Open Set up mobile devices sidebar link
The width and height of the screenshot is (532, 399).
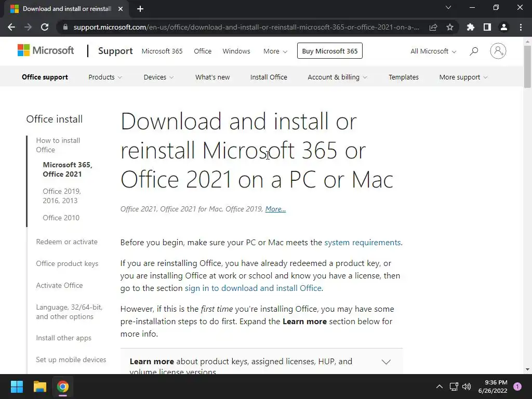point(71,360)
